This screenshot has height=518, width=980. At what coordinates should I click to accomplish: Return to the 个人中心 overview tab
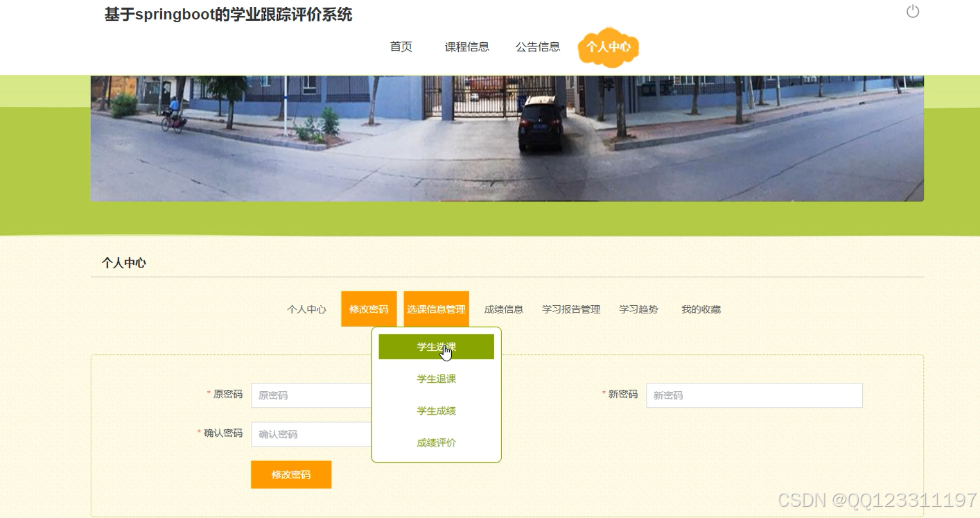point(306,309)
